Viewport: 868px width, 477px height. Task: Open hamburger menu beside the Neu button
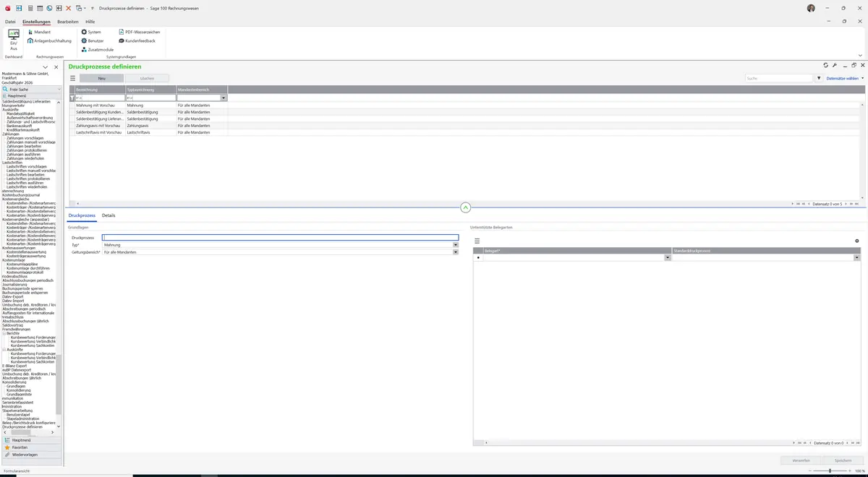[72, 78]
